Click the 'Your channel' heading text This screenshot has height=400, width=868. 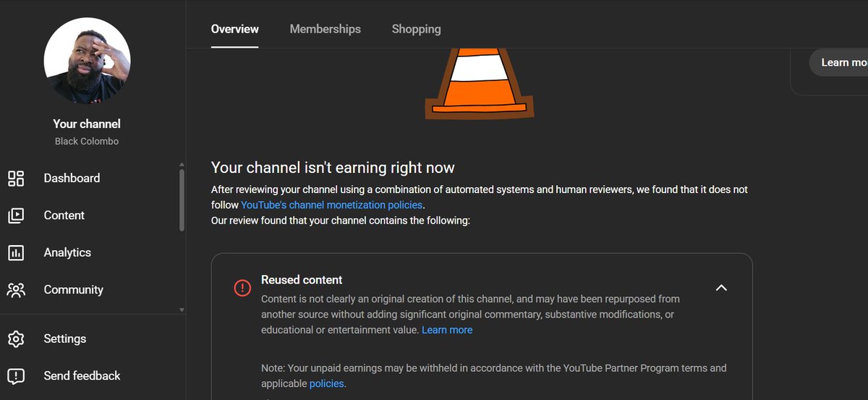pyautogui.click(x=87, y=124)
